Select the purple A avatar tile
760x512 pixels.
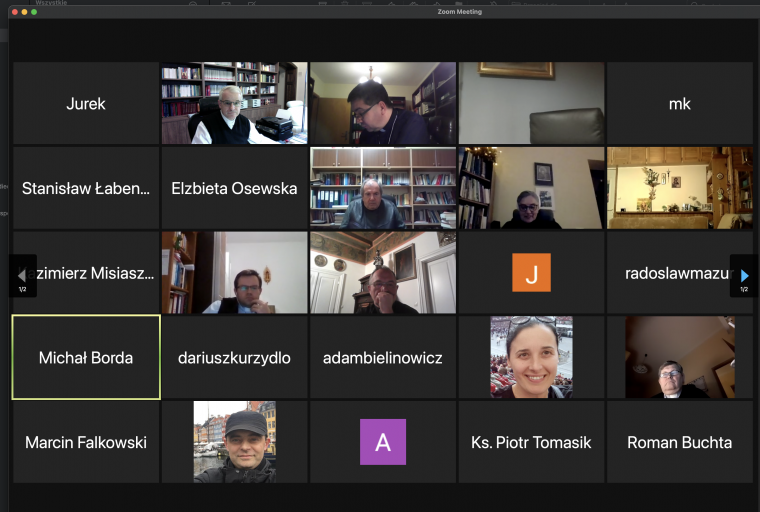click(x=383, y=442)
